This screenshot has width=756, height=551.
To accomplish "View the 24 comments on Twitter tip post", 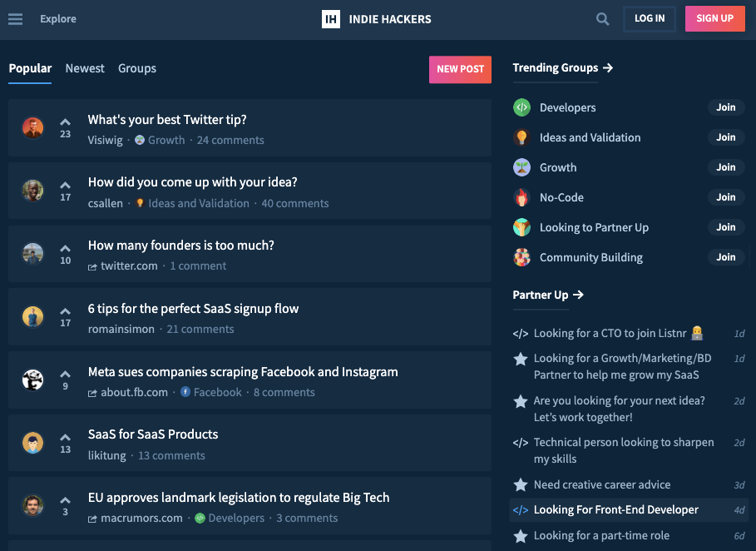I will coord(230,141).
